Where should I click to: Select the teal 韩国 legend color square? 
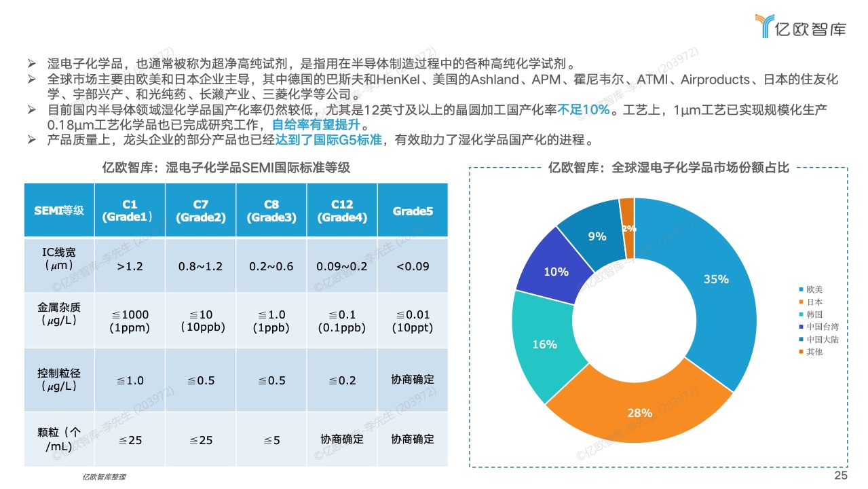point(802,314)
